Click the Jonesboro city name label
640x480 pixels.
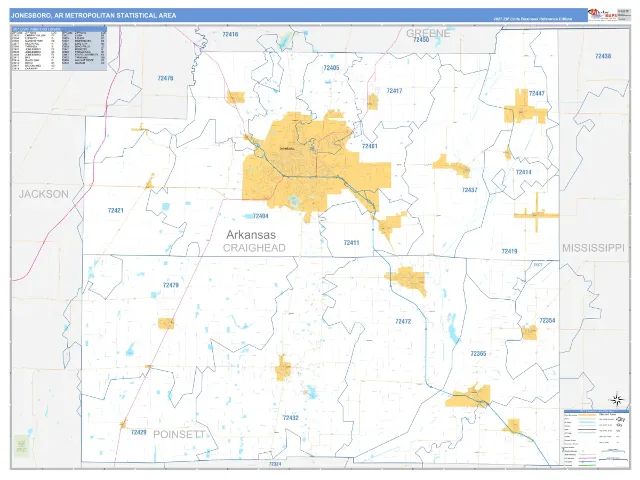tap(287, 149)
